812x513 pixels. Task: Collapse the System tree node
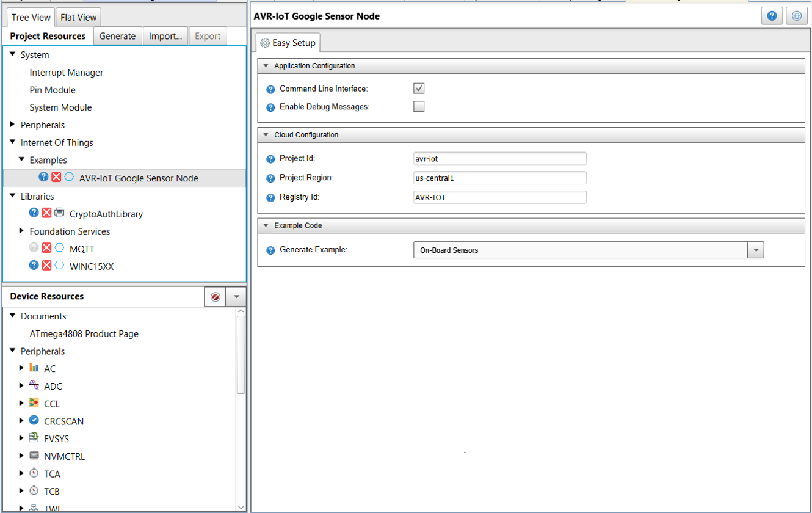coord(13,54)
